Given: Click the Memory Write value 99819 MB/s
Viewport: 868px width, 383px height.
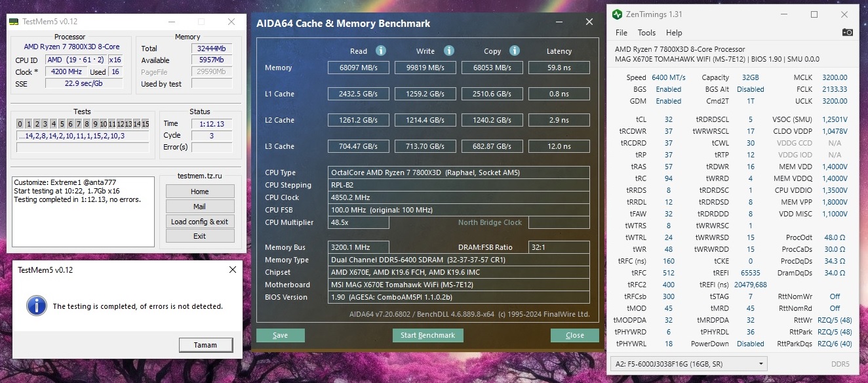Looking at the screenshot, I should [x=425, y=68].
